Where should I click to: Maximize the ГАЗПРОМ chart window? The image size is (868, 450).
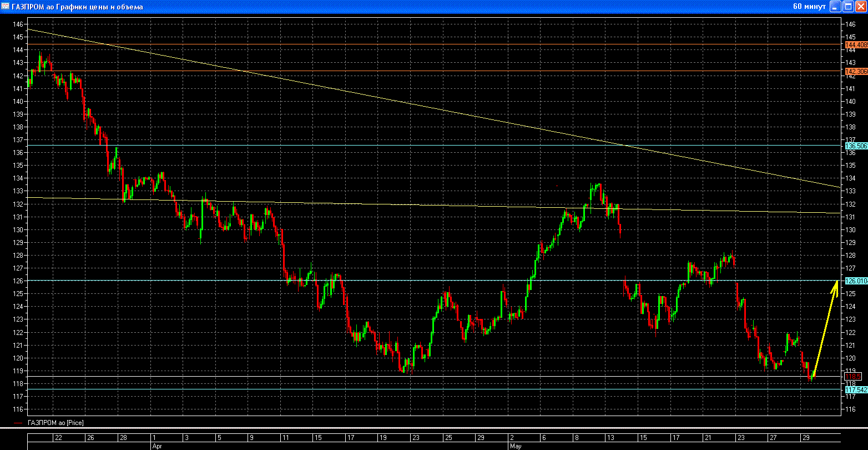pos(848,7)
